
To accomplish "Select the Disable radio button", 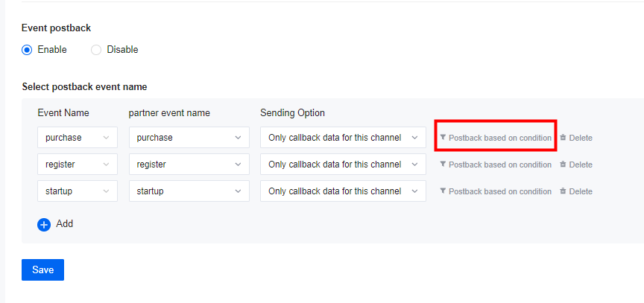I will click(96, 50).
